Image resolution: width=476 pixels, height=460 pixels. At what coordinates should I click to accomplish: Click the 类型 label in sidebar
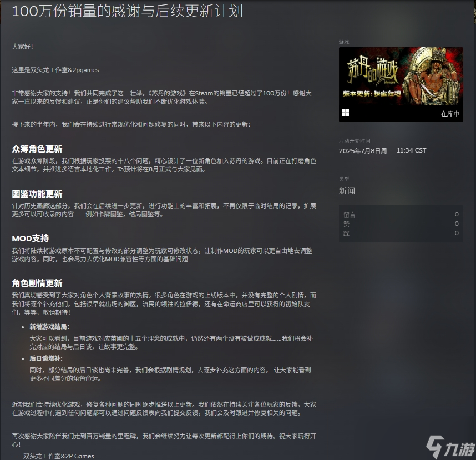point(343,179)
